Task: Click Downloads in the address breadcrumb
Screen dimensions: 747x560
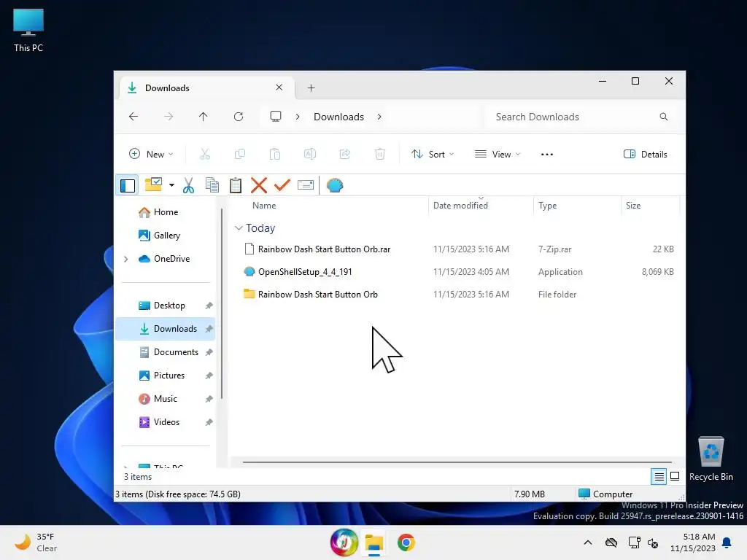Action: [338, 117]
